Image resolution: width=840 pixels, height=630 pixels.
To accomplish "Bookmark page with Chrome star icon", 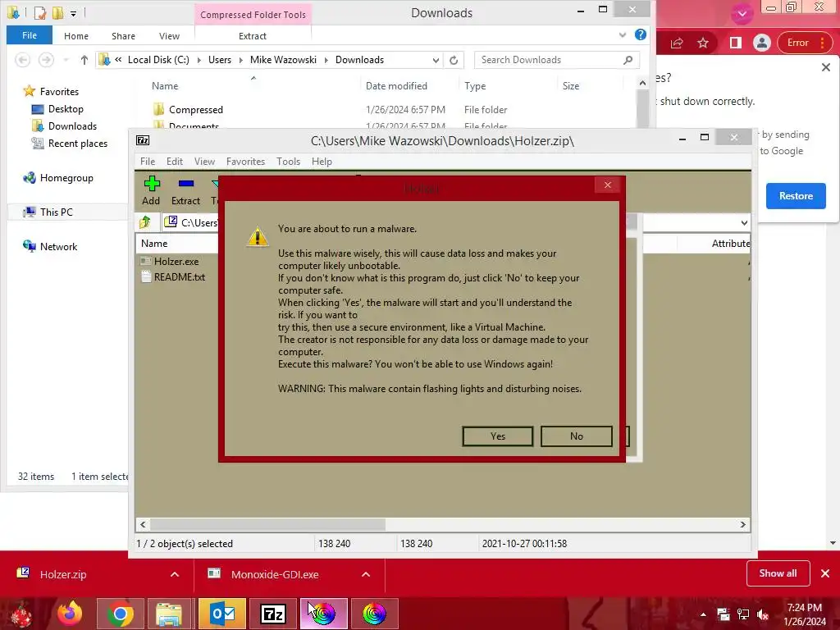I will click(x=703, y=43).
